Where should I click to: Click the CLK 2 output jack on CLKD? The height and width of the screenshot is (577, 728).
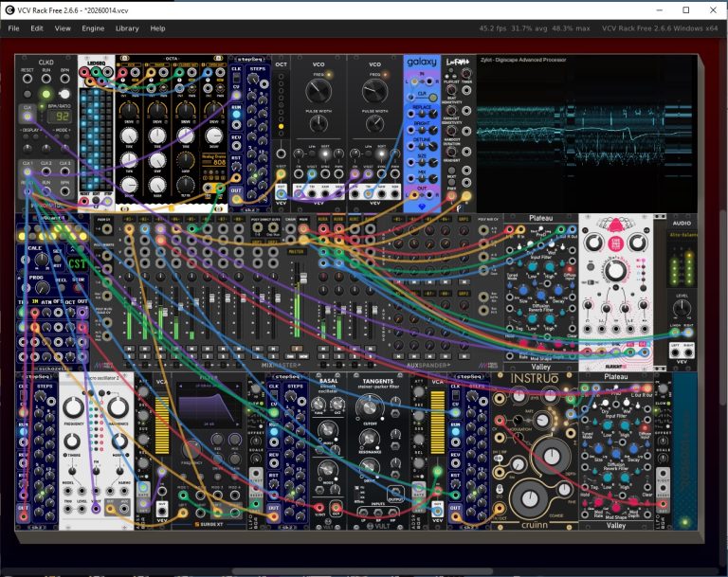[x=45, y=171]
